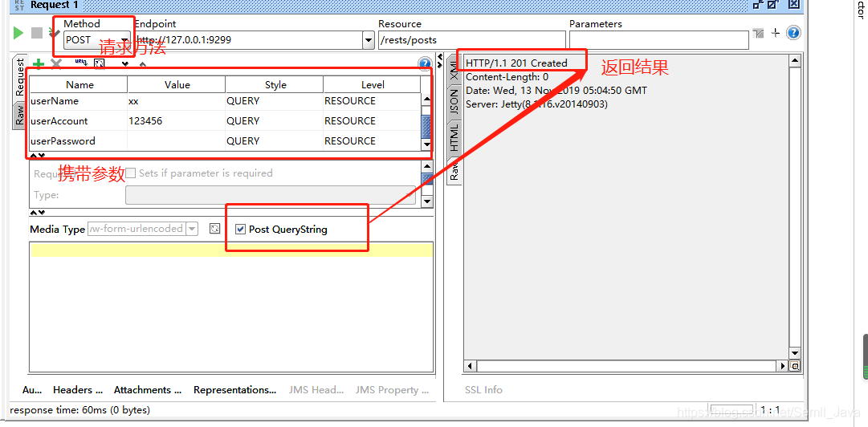This screenshot has height=427, width=868.
Task: Click the refresh icon next to Media Type
Action: tap(214, 229)
